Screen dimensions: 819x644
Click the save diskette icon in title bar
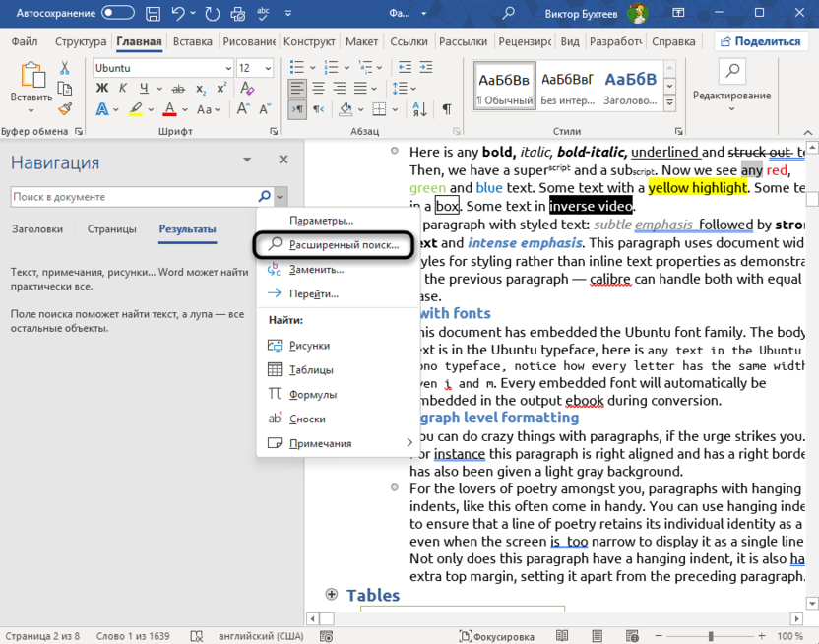tap(153, 14)
